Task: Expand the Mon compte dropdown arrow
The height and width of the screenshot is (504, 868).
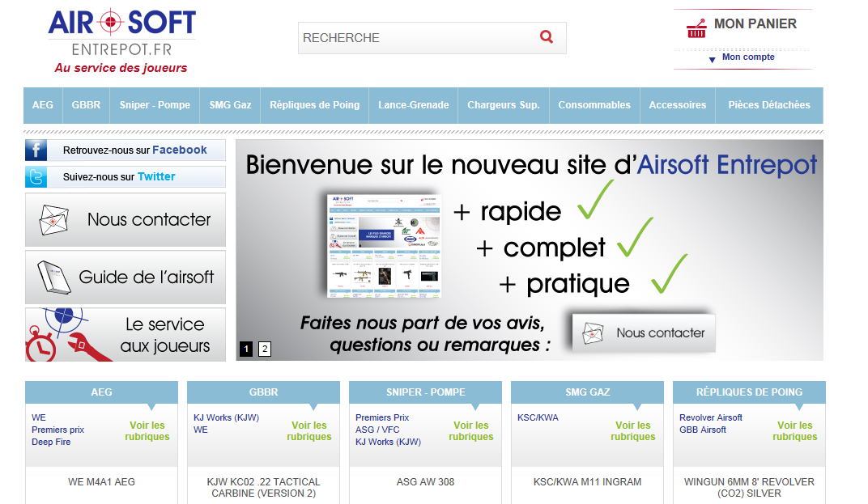Action: 712,60
